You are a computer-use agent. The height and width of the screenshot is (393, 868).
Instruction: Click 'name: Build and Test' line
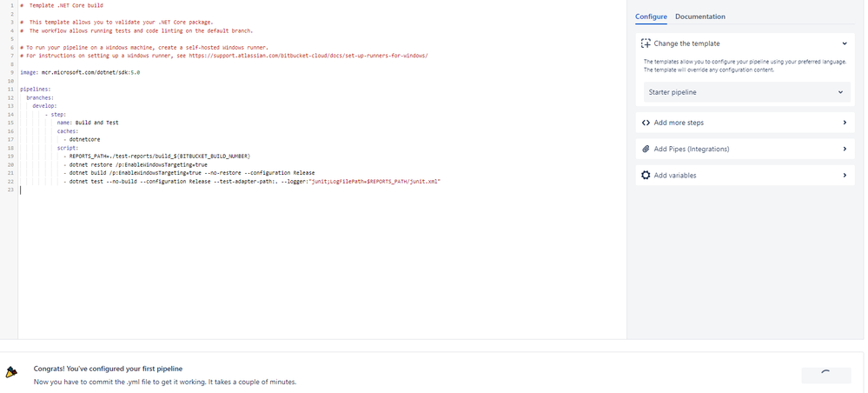[x=88, y=123]
